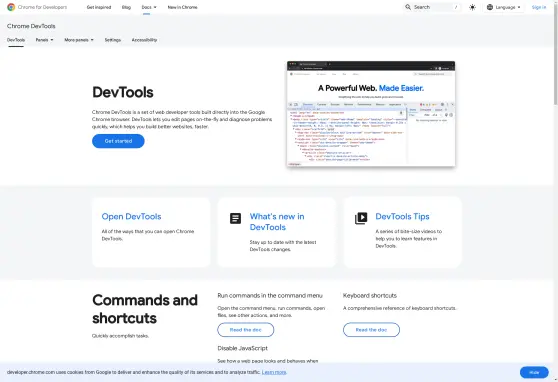Screen dimensions: 558x382
Task: Click the Chrome for Developers logo
Action: [x=37, y=7]
